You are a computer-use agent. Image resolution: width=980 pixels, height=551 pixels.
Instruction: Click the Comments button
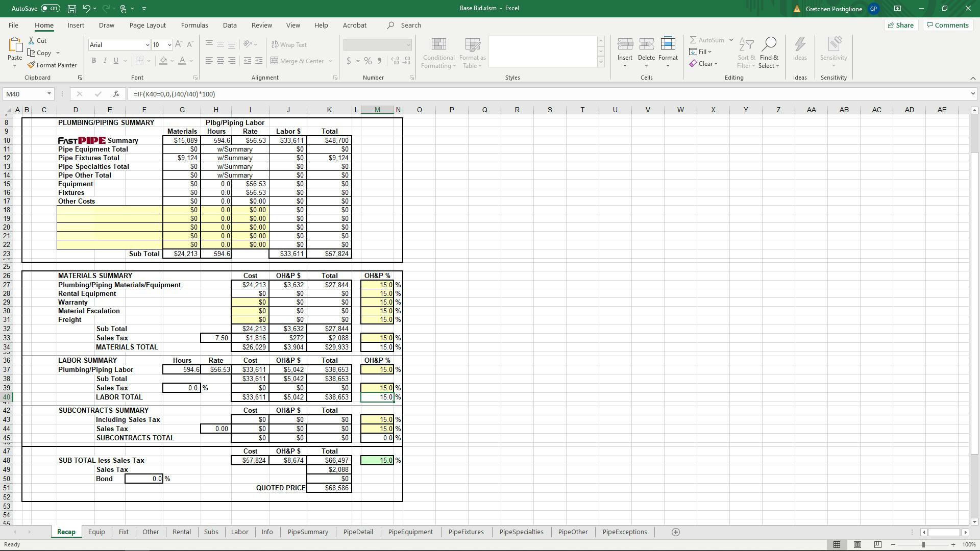coord(948,25)
